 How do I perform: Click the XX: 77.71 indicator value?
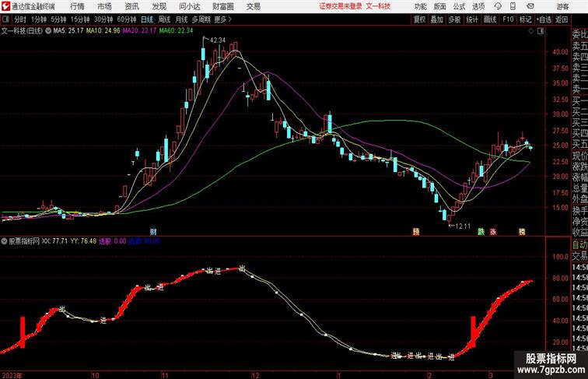[x=54, y=241]
